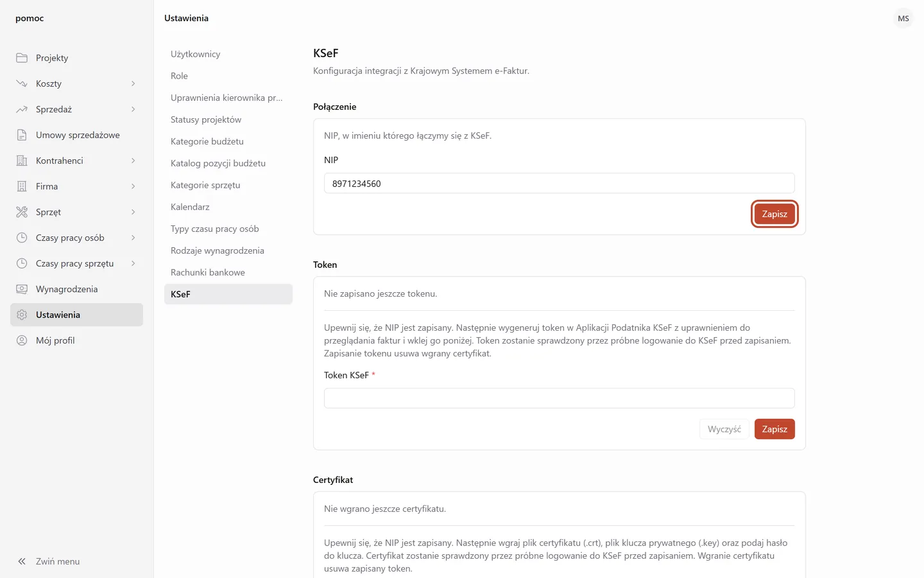Click the Umowy sprzedażowe document icon

pyautogui.click(x=22, y=135)
